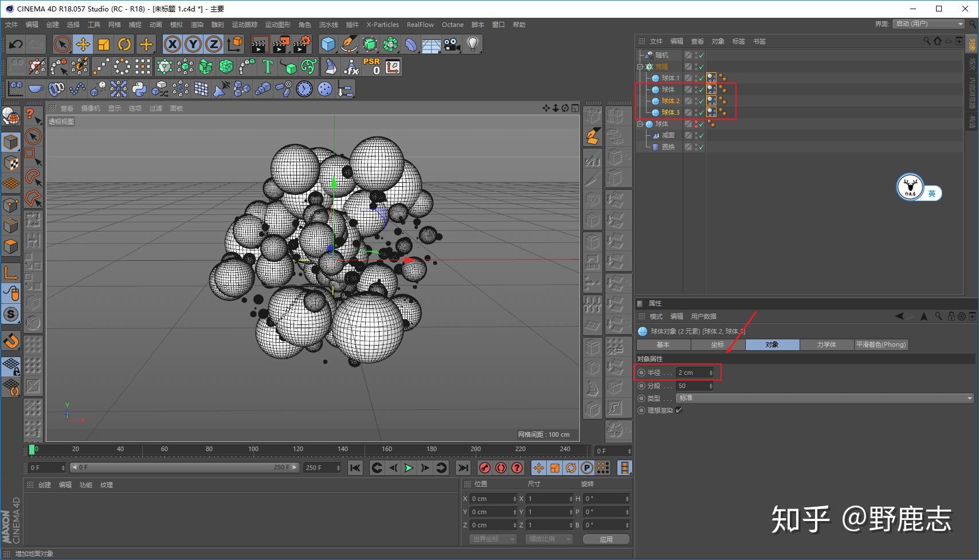Jump to the start of animation

click(x=355, y=468)
